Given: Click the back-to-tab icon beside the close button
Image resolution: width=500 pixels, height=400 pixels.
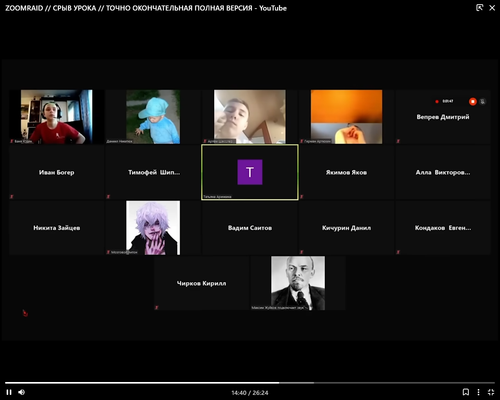Looking at the screenshot, I should pyautogui.click(x=479, y=8).
